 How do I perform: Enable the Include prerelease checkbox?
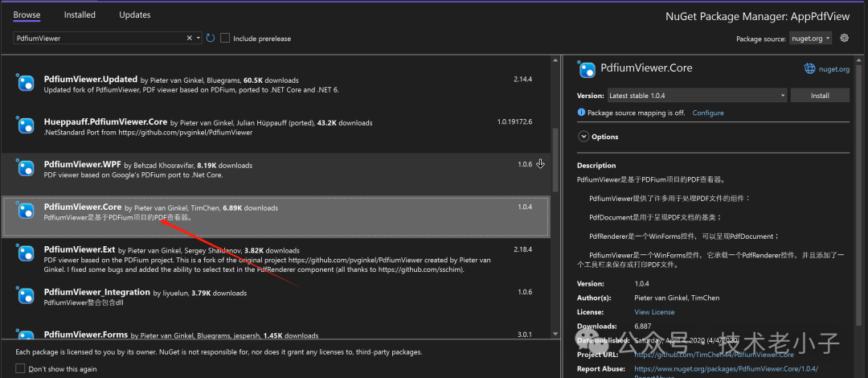pyautogui.click(x=225, y=38)
